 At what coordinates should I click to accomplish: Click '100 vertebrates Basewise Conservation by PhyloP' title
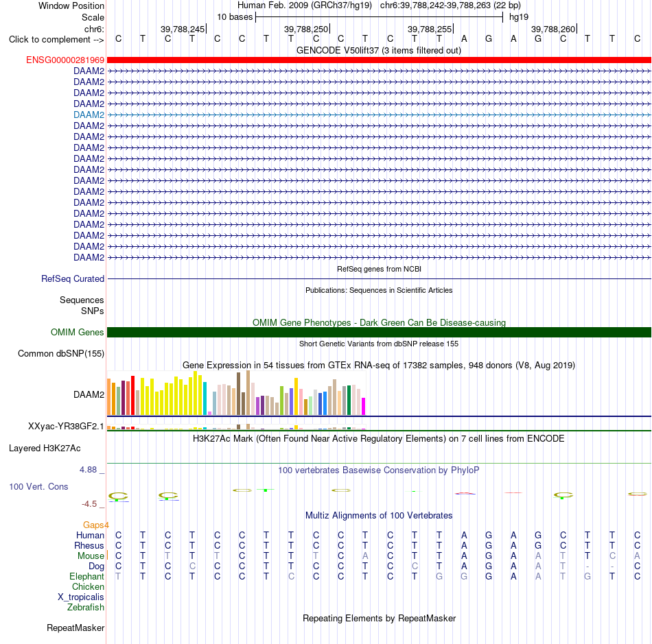point(379,470)
